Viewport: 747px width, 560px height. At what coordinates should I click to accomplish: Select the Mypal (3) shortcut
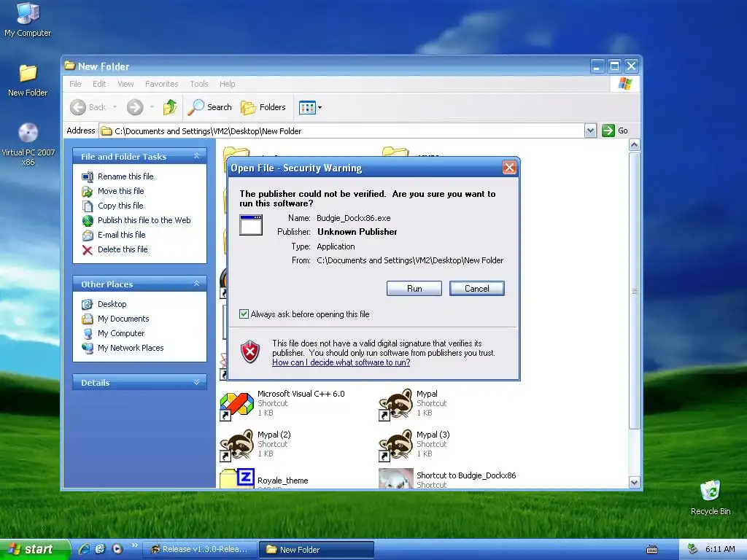414,445
